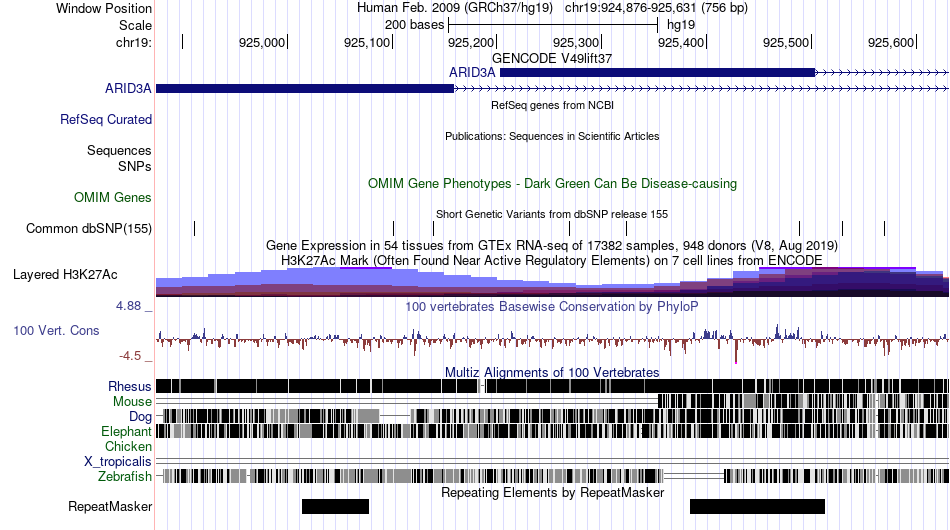Click the RefSeq genes from NCBI title
The width and height of the screenshot is (950, 530).
click(553, 105)
